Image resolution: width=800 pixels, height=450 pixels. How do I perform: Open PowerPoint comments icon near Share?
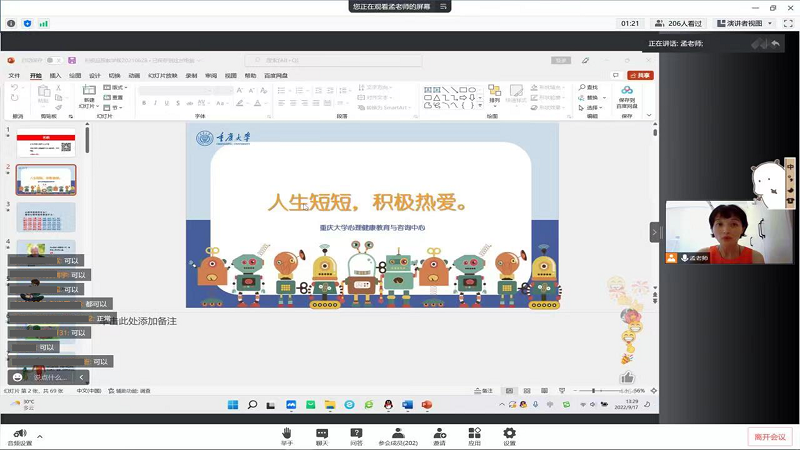tap(616, 75)
